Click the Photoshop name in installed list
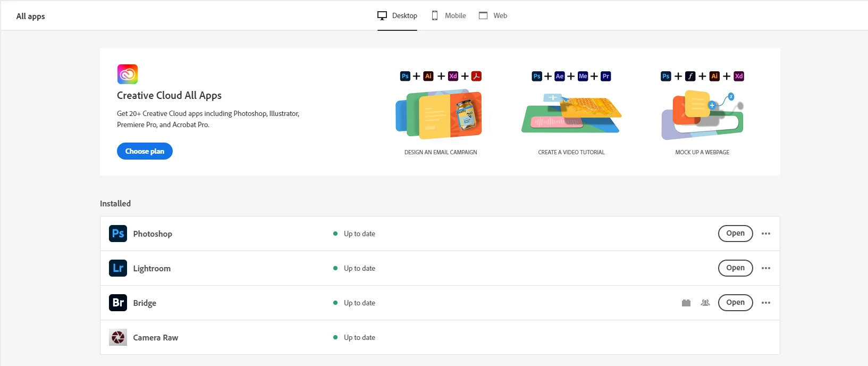This screenshot has height=366, width=868. pos(153,234)
